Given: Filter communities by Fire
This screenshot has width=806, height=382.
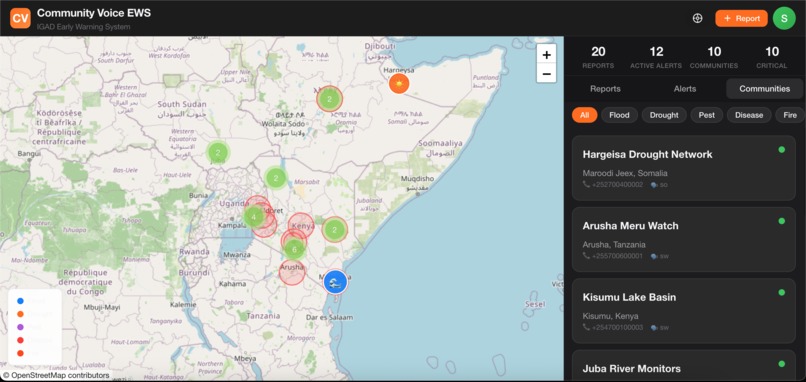Looking at the screenshot, I should 790,115.
